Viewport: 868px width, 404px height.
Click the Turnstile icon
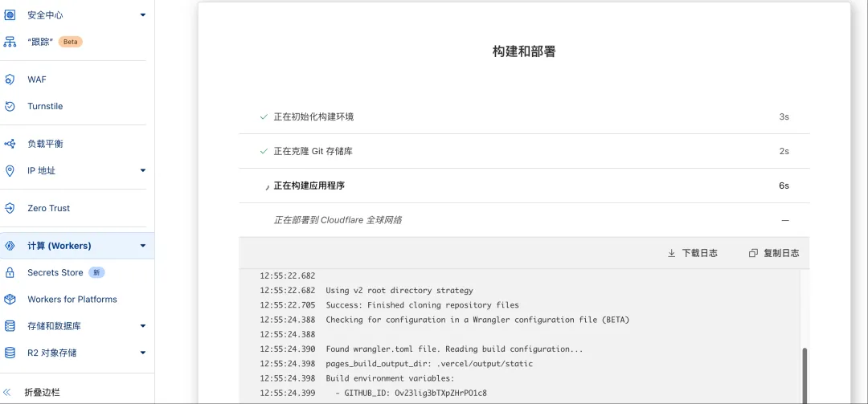[10, 106]
